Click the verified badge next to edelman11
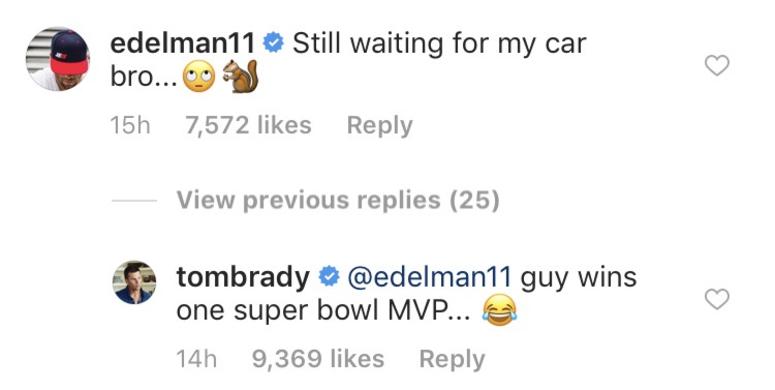775x390 pixels. pos(273,43)
